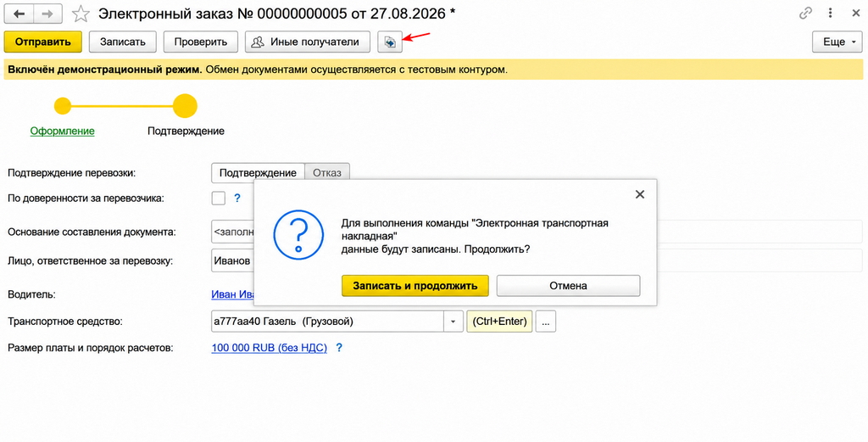
Task: Open the Еще dropdown menu
Action: [x=837, y=42]
